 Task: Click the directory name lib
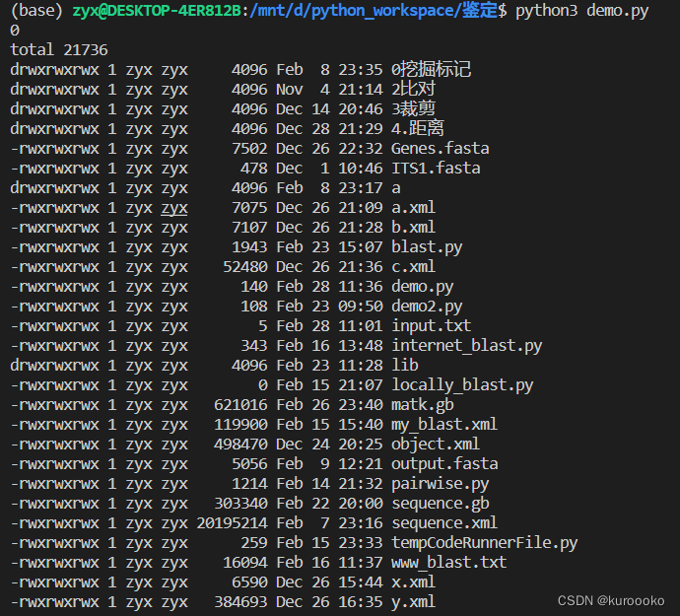405,366
